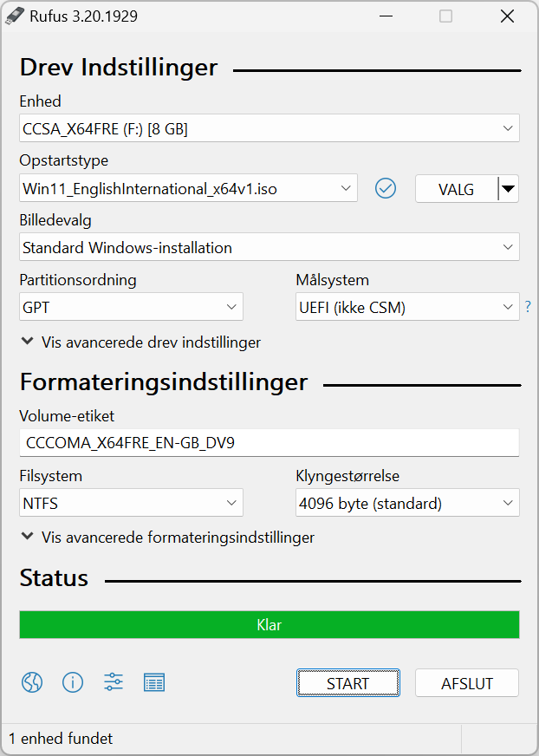Open the Enhed device dropdown
Viewport: 539px width, 756px height.
(x=269, y=128)
